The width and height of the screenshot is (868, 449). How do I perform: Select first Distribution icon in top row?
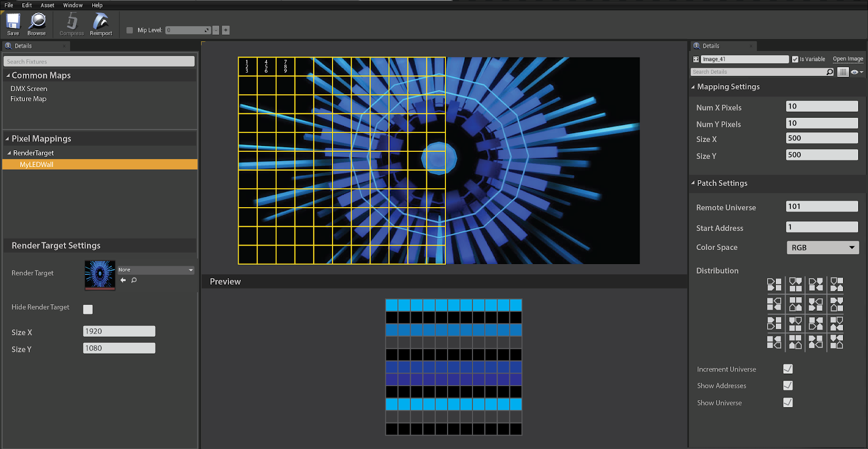click(774, 284)
